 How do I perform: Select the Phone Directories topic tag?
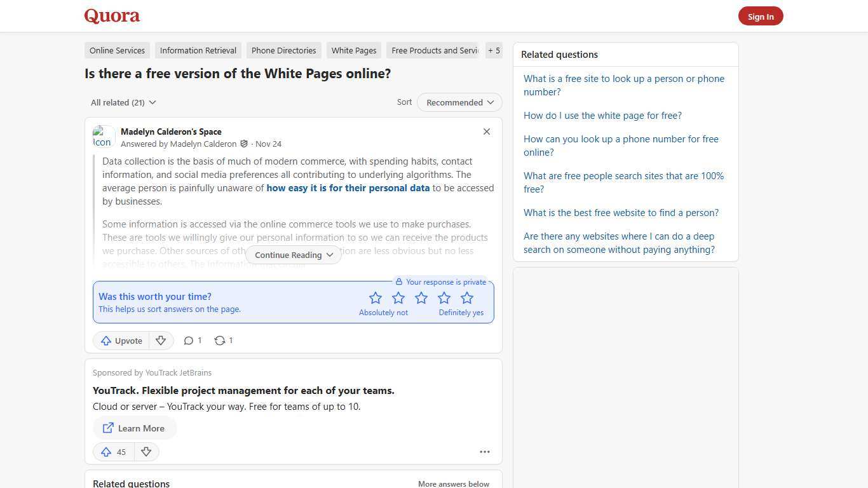click(283, 50)
